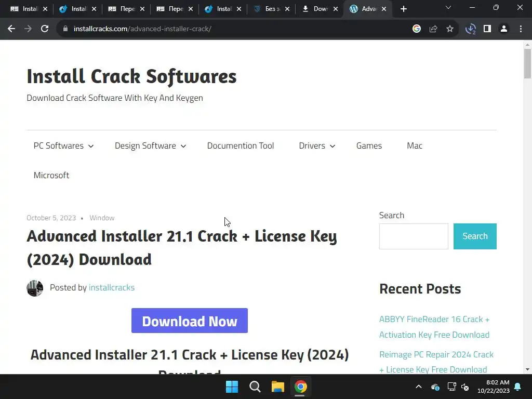Switch to the second 'Пере' tab

(170, 9)
